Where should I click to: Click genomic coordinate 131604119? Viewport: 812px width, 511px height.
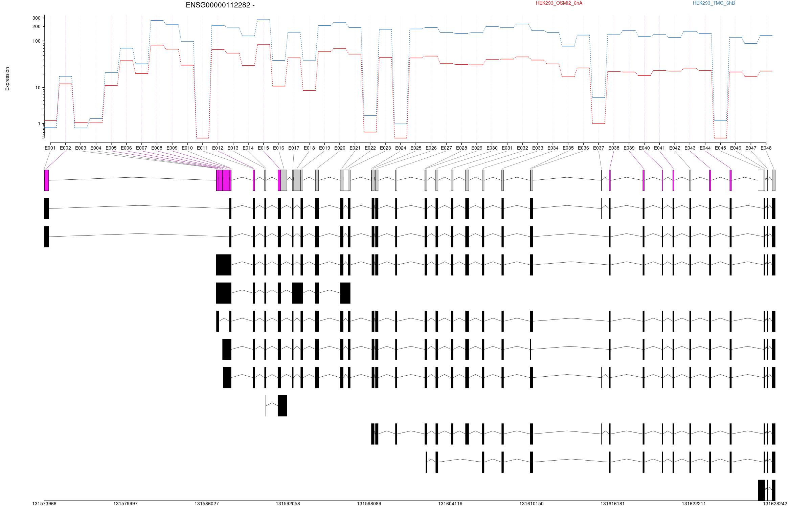[x=450, y=504]
